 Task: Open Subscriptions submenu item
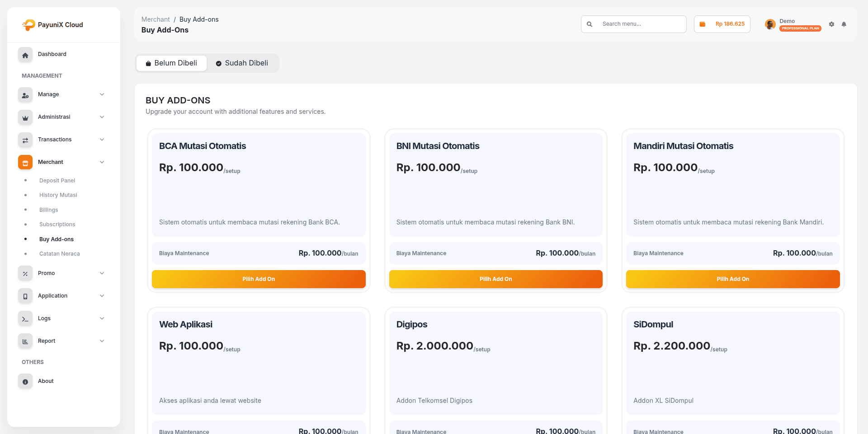(x=57, y=224)
